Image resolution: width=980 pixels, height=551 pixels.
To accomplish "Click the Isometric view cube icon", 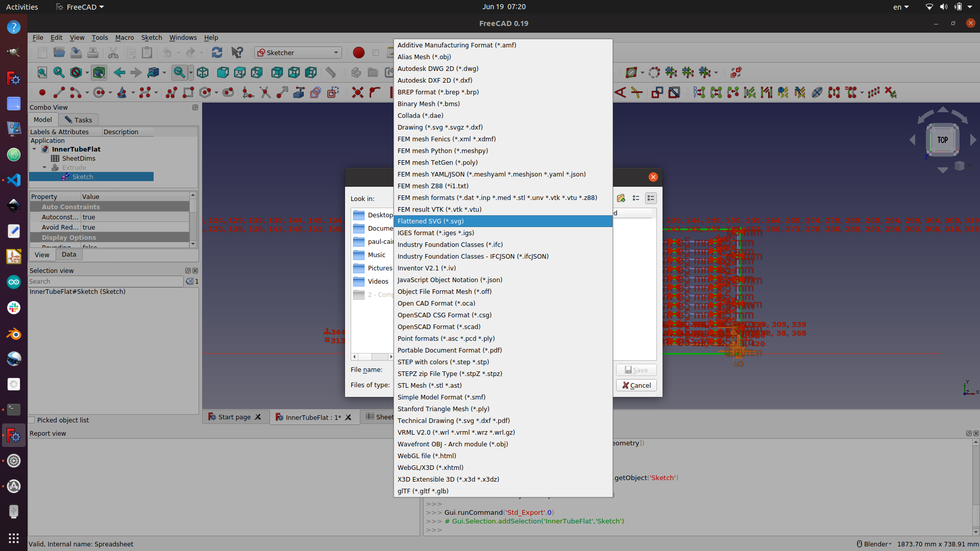I will pyautogui.click(x=203, y=72).
